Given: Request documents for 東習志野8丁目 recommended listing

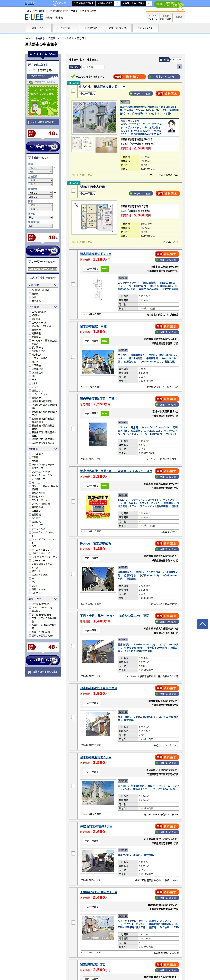Looking at the screenshot, I should click(x=168, y=93).
